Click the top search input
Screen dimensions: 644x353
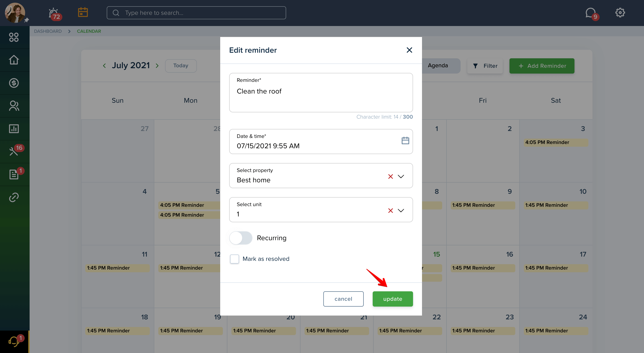tap(196, 13)
